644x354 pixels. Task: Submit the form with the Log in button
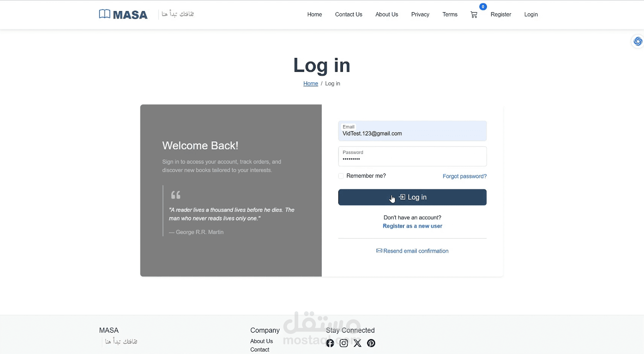pos(412,197)
